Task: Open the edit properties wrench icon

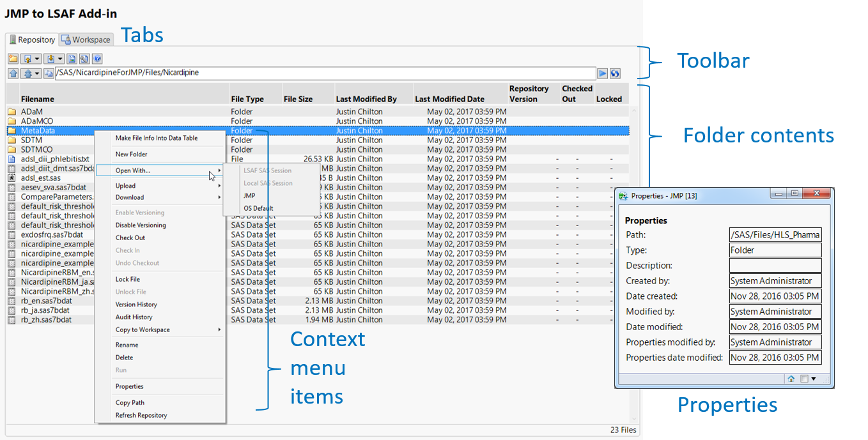Action: pos(84,58)
